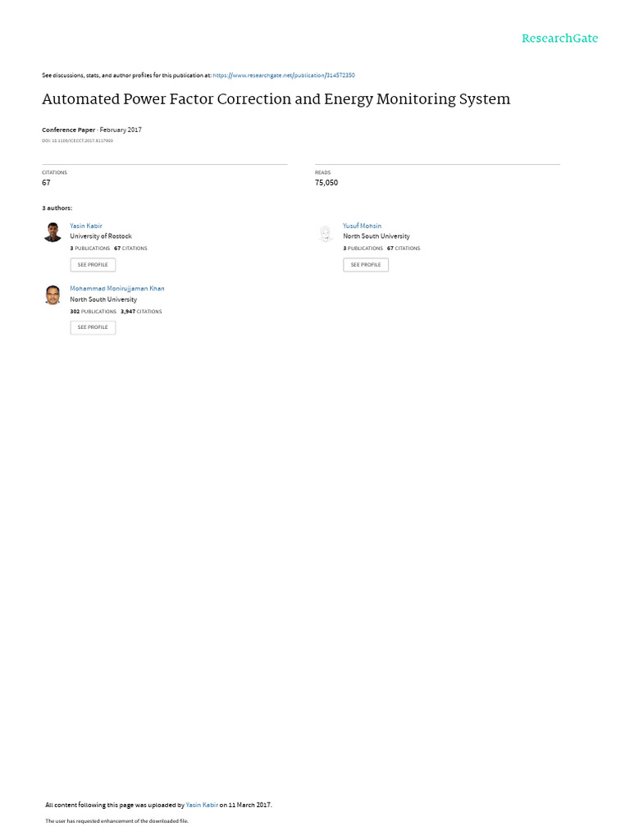Click North South University under Yusuf Mohsin

click(x=376, y=236)
